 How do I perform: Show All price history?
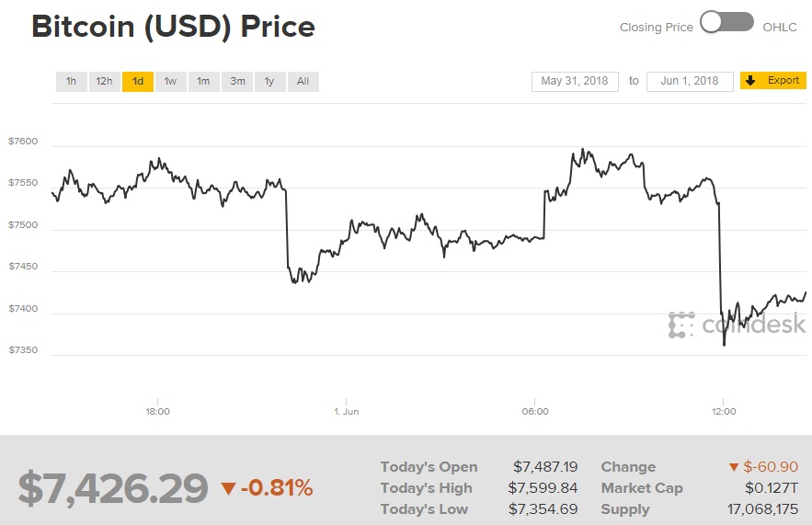[303, 82]
